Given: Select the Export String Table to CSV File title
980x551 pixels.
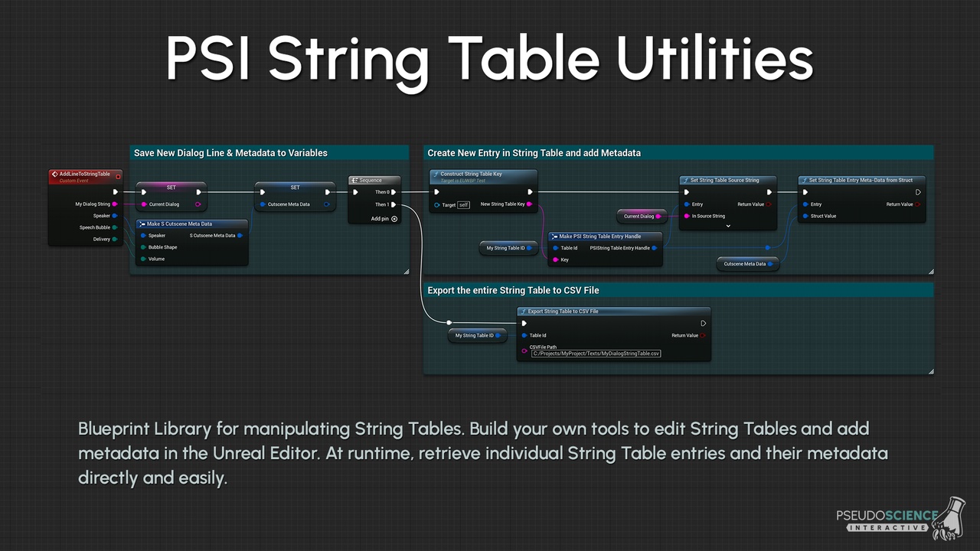Looking at the screenshot, I should coord(563,311).
